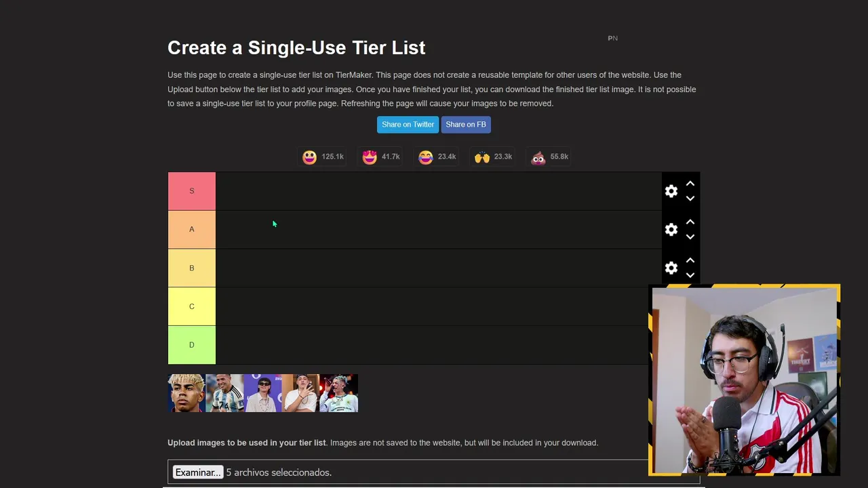React with the raised hands emoji 23.3k
This screenshot has width=868, height=488.
coord(494,157)
